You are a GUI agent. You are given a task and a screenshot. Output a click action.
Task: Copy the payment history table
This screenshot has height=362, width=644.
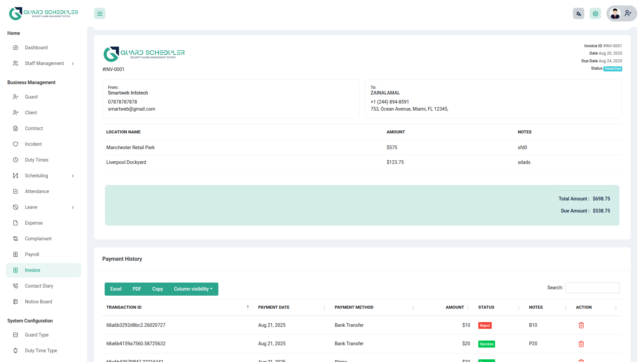157,289
